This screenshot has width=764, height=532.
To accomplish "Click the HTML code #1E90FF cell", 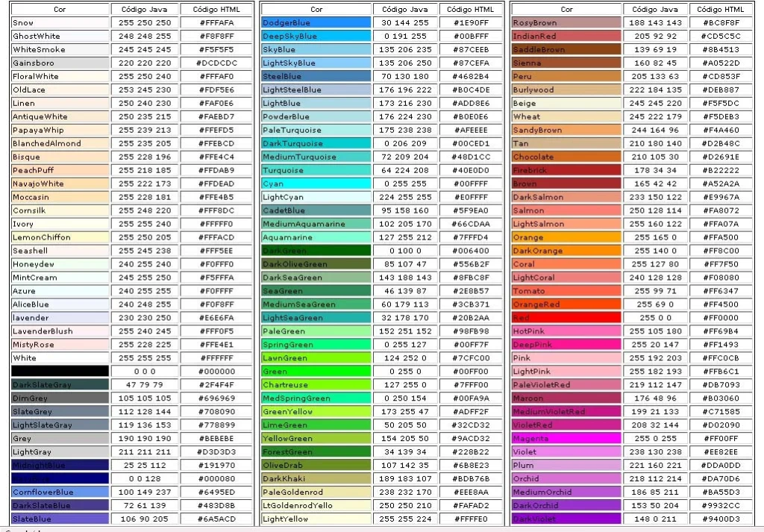I will coord(471,23).
